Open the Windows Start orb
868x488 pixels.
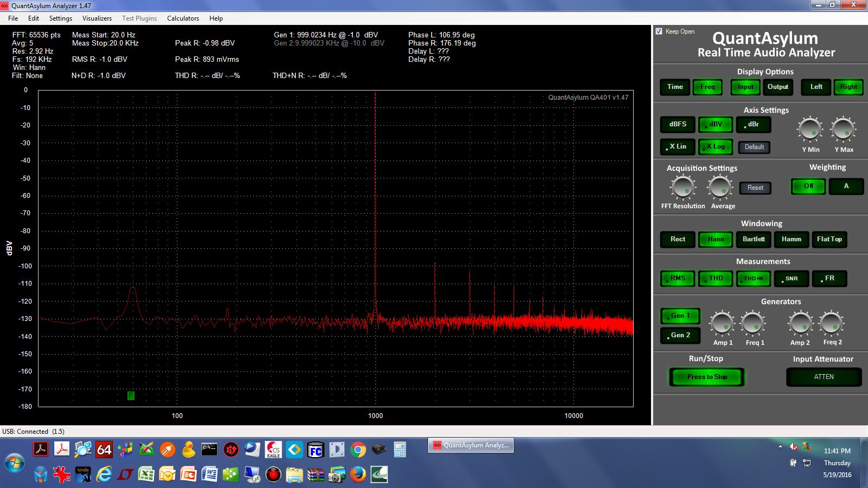coord(15,463)
